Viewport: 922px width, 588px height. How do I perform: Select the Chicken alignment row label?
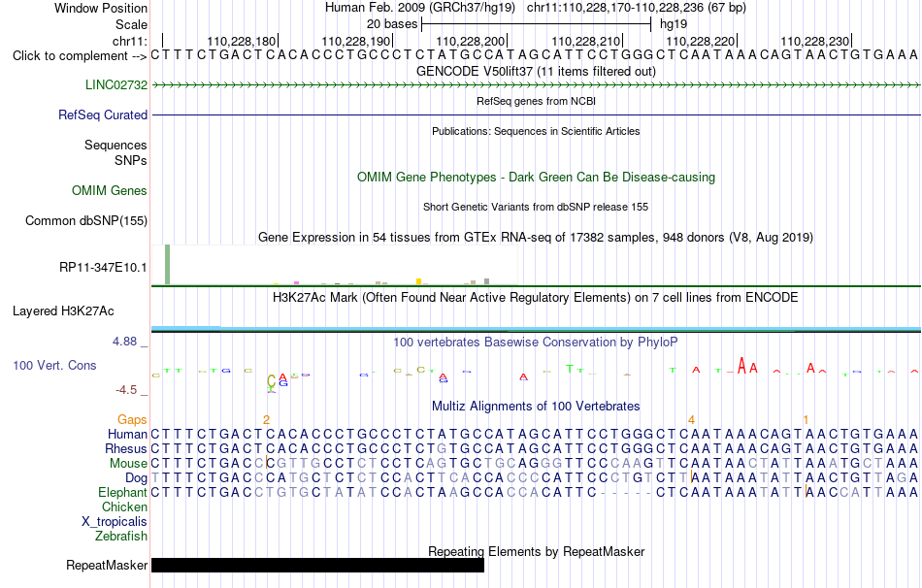click(x=124, y=506)
